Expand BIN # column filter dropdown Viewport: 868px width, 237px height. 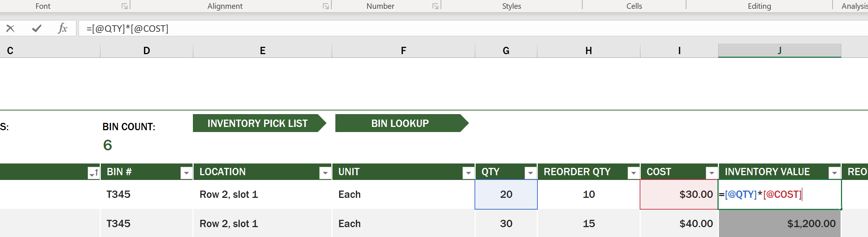(186, 173)
